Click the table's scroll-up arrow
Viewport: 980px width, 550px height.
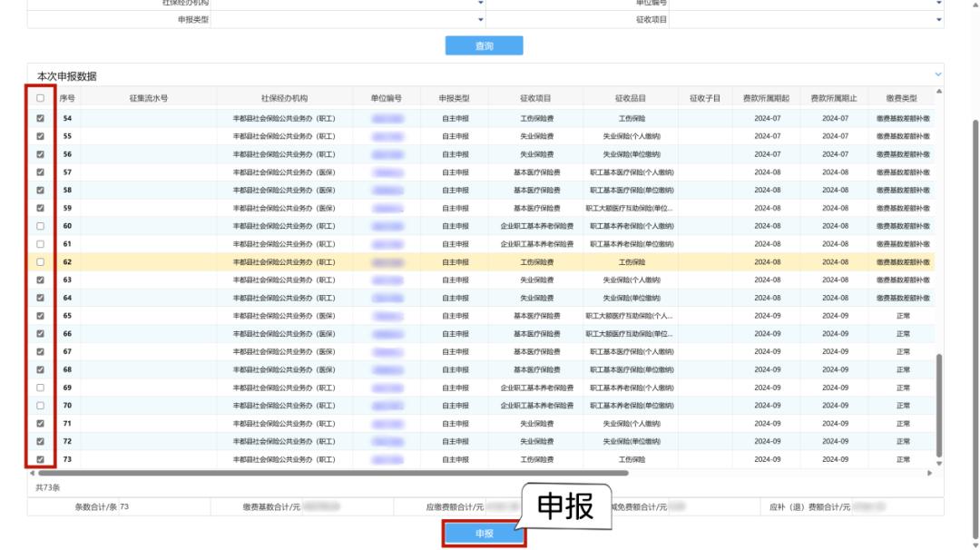[939, 89]
